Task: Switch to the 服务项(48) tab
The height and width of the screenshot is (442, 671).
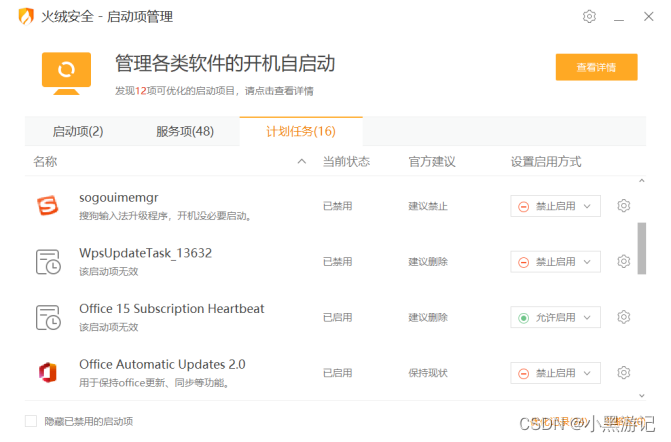Action: 185,131
